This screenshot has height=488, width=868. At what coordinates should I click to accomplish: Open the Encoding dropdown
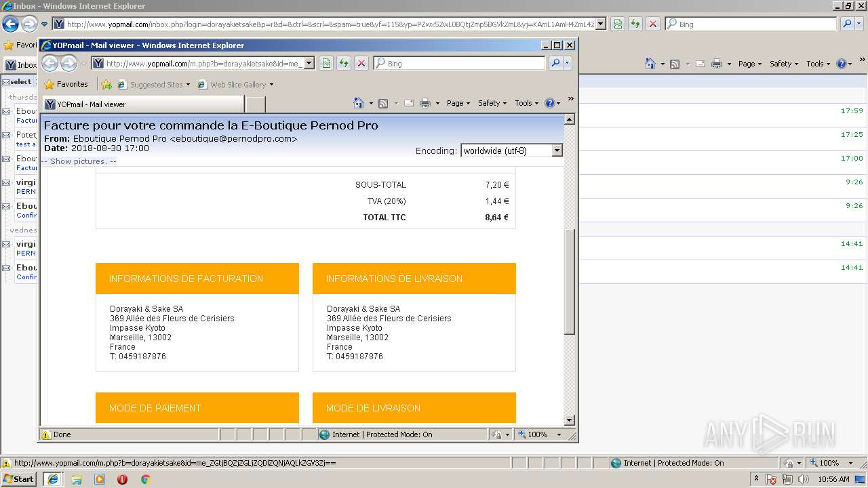tap(511, 150)
